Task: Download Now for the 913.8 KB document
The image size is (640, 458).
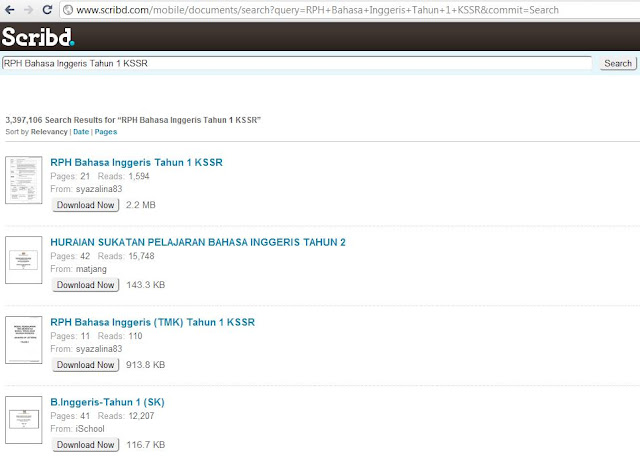Action: click(86, 365)
